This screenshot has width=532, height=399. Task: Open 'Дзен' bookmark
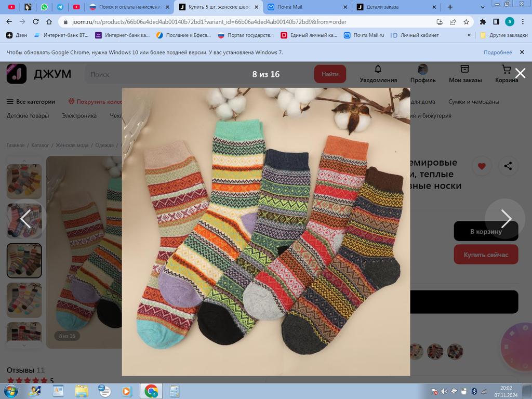tap(17, 35)
